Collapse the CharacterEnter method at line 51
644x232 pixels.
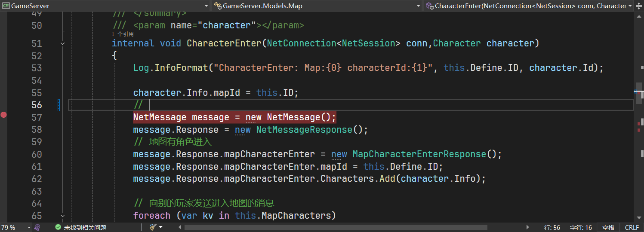pos(63,43)
